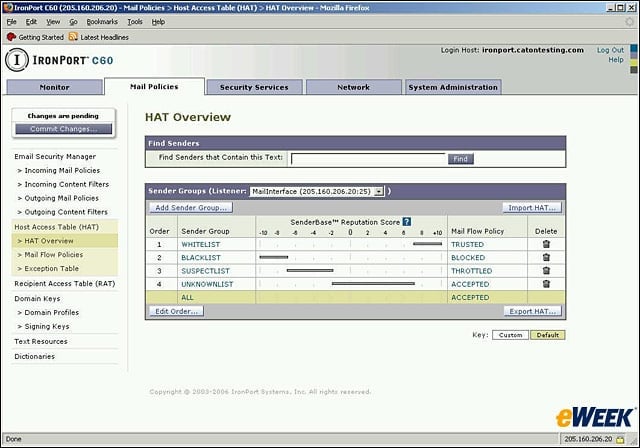
Task: Open the Tools menu
Action: [135, 22]
